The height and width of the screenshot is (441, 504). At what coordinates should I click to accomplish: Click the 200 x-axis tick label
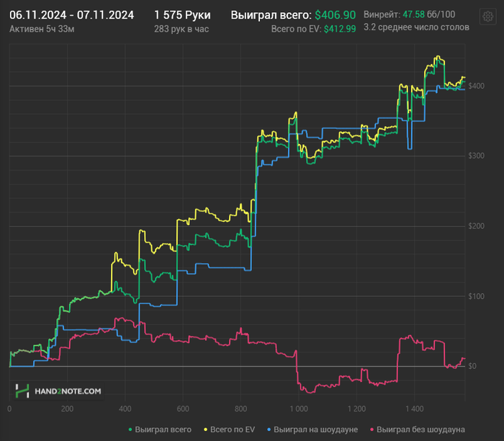tap(67, 409)
